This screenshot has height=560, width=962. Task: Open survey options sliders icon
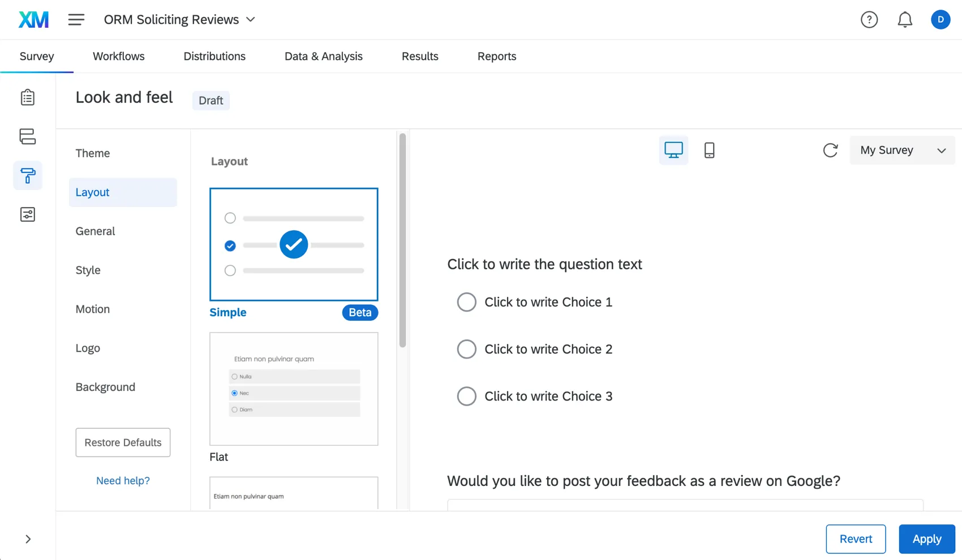[28, 214]
